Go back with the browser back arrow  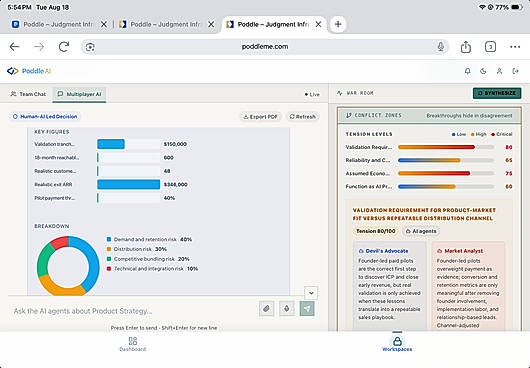click(x=15, y=47)
